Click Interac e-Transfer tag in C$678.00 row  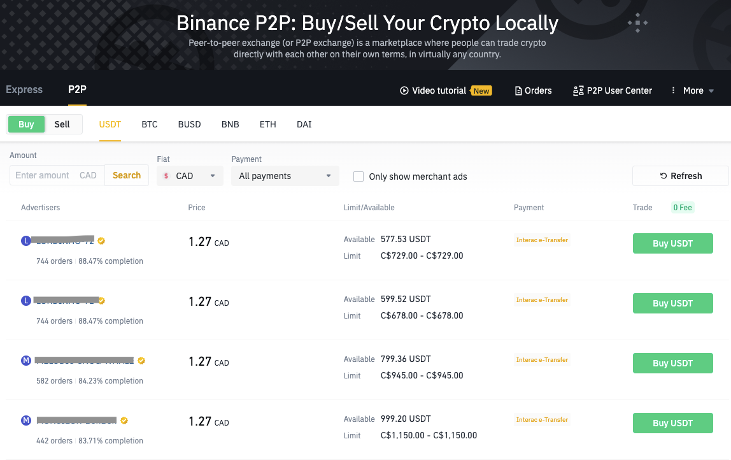(542, 300)
